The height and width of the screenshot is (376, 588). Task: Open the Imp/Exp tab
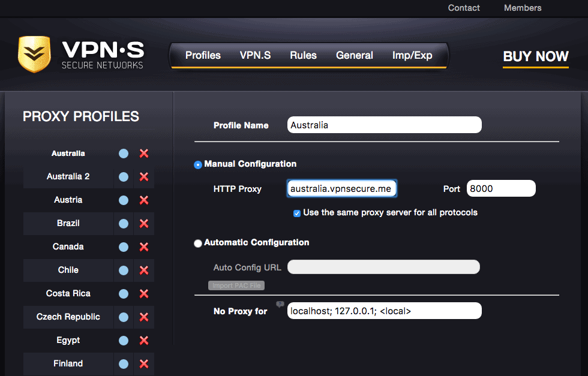[x=412, y=55]
